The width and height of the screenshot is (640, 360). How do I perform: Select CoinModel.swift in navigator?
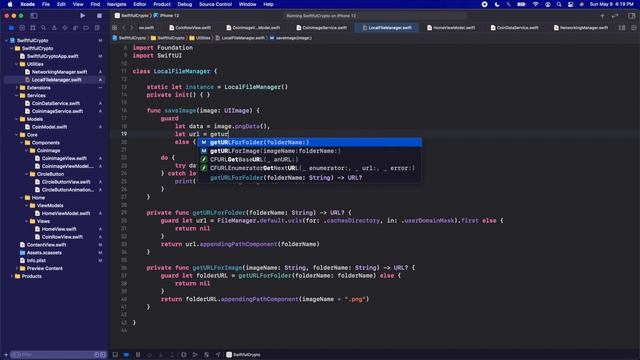(x=49, y=127)
